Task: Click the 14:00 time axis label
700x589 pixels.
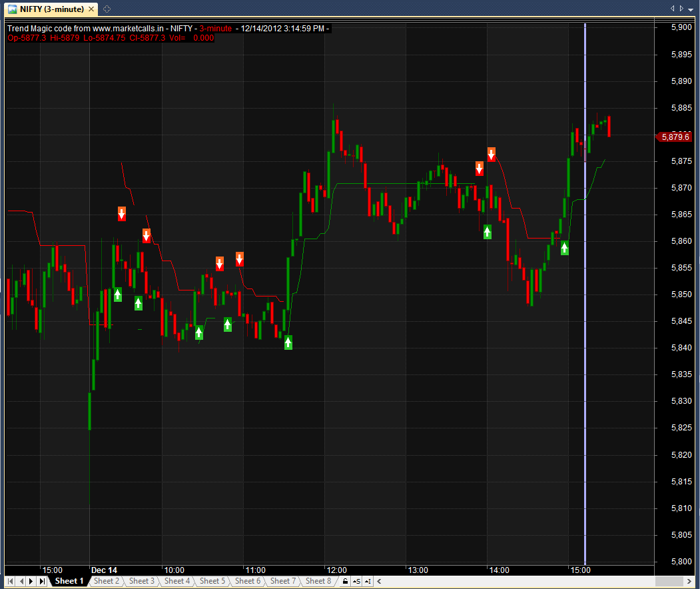Action: 499,570
